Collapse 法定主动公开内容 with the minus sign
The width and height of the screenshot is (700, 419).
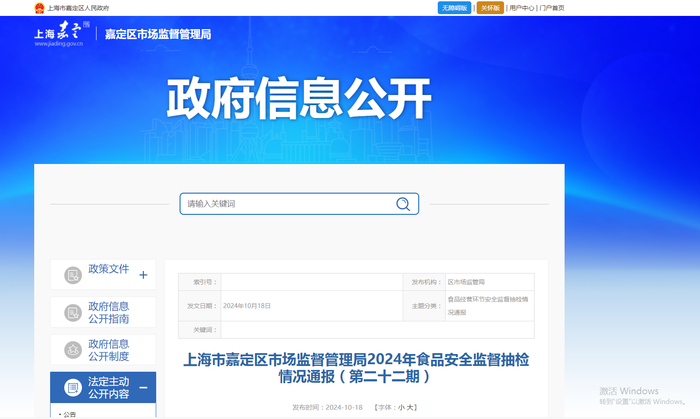click(x=143, y=388)
